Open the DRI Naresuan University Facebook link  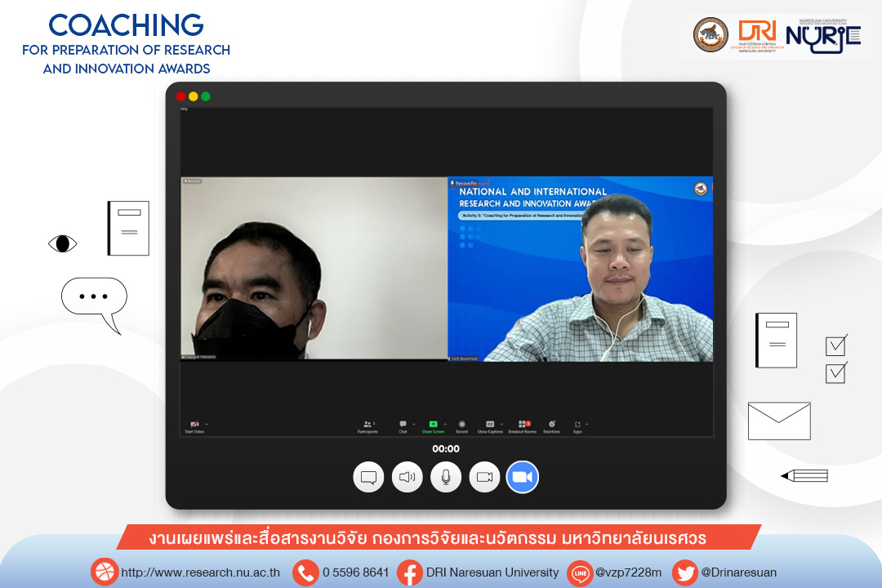tap(492, 572)
